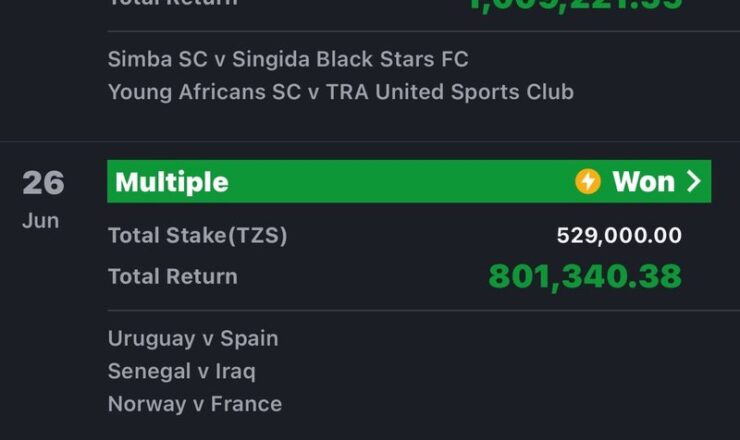Screen dimensions: 740x440
Task: Select the Uruguay v Spain match
Action: [193, 339]
